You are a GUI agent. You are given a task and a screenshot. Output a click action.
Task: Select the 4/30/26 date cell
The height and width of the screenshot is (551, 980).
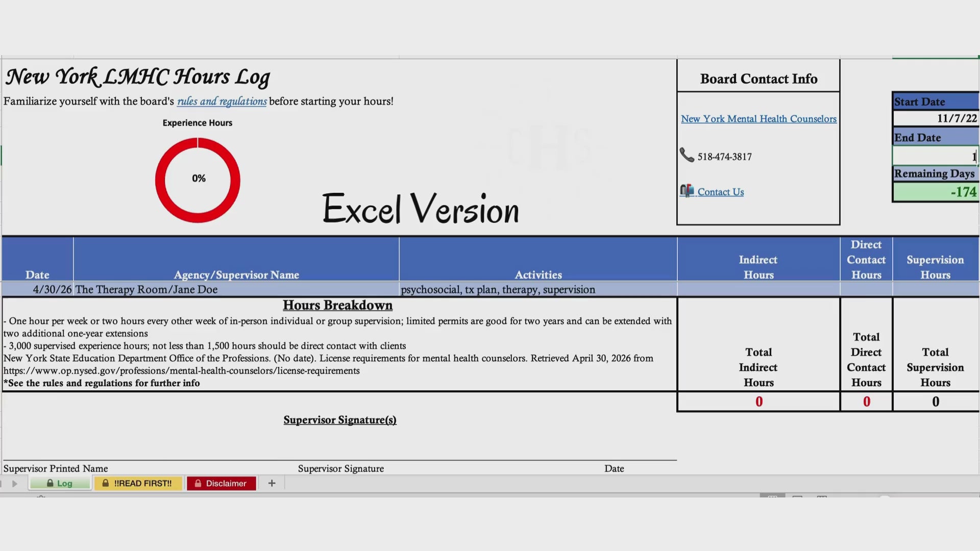click(38, 289)
